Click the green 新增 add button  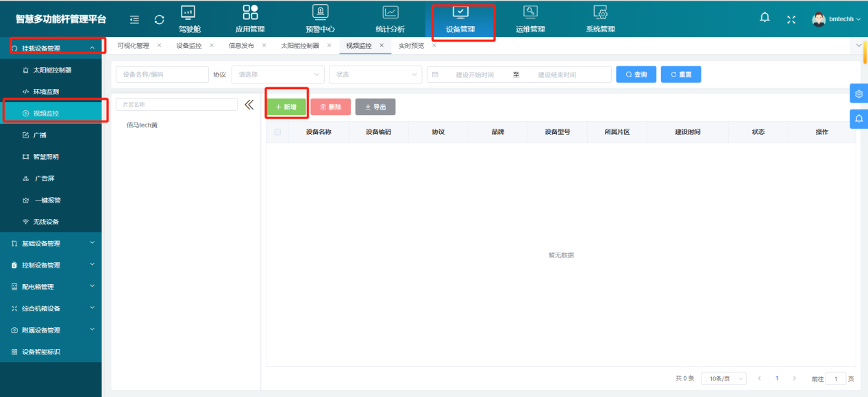pyautogui.click(x=286, y=107)
